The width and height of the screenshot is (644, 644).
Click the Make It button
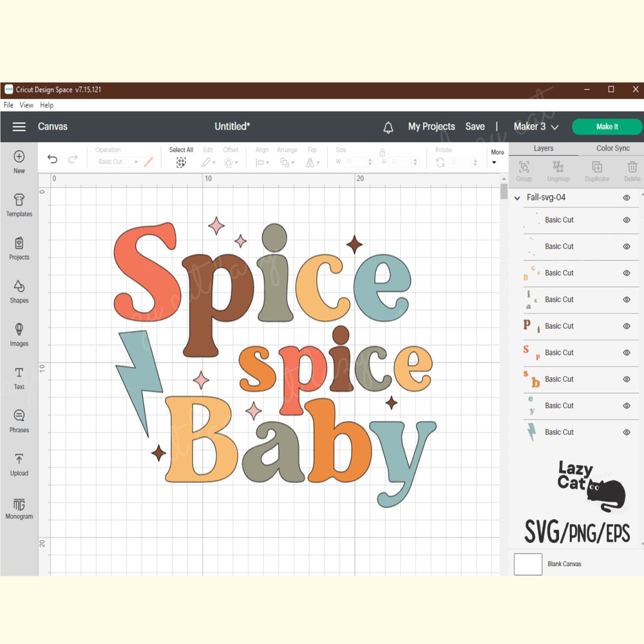point(607,127)
